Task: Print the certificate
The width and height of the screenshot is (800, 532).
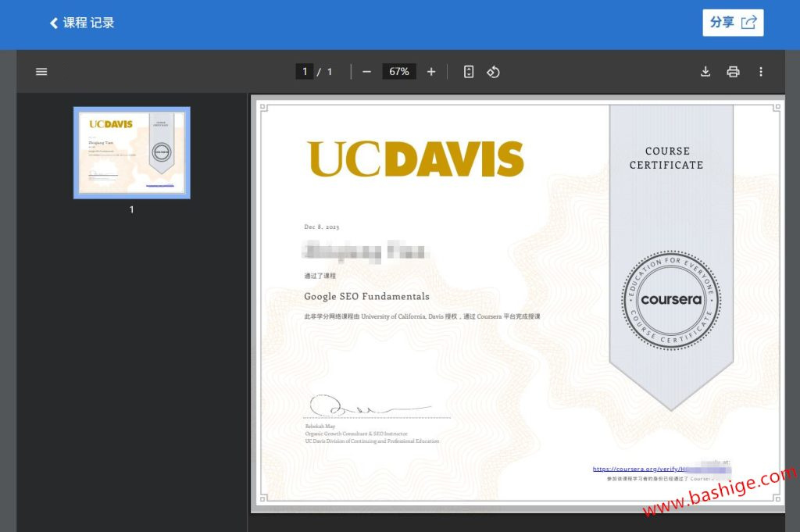Action: click(733, 72)
